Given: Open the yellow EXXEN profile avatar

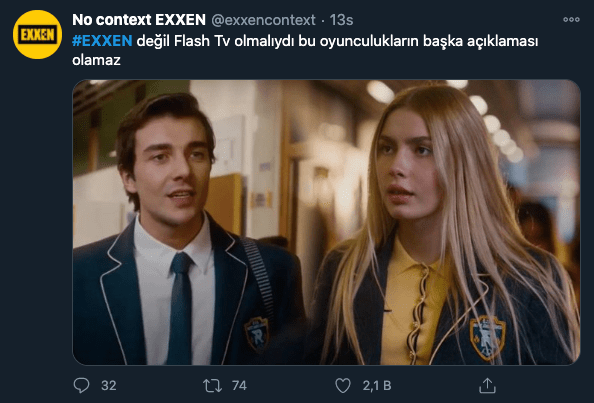Looking at the screenshot, I should [x=37, y=34].
